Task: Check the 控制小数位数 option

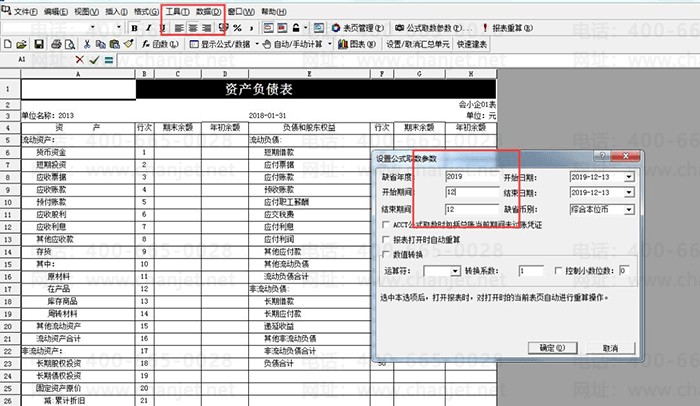Action: 558,271
